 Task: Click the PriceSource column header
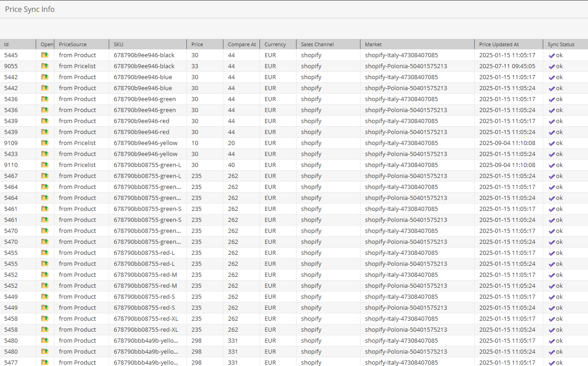coord(81,44)
